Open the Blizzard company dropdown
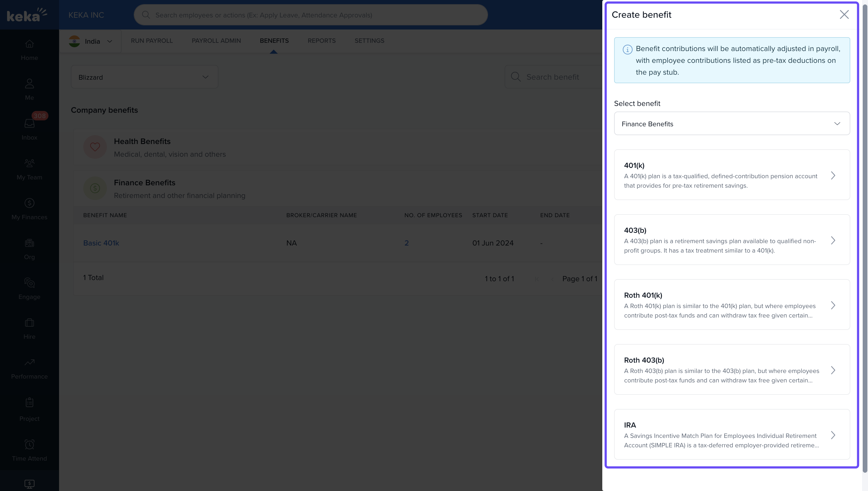Image resolution: width=868 pixels, height=491 pixels. point(144,77)
